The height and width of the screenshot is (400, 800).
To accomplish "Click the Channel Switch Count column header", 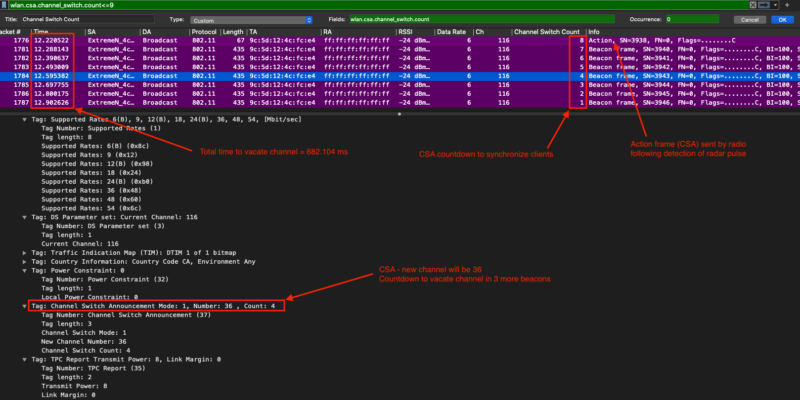I will click(x=548, y=32).
